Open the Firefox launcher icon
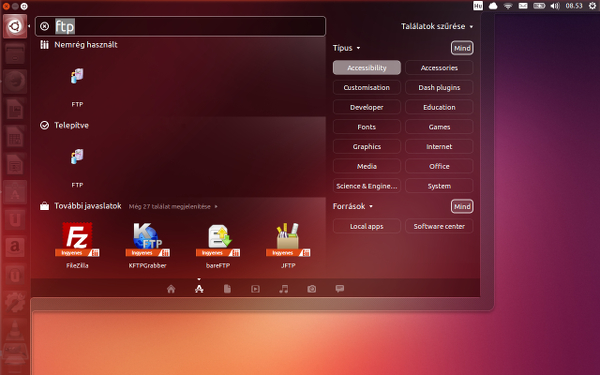This screenshot has width=600, height=375. pos(15,81)
